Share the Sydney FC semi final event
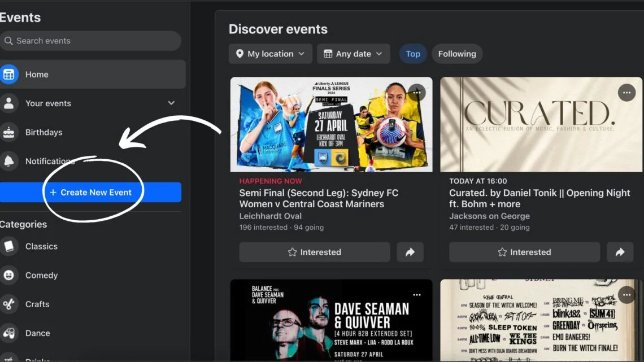Image resolution: width=644 pixels, height=362 pixels. 410,252
